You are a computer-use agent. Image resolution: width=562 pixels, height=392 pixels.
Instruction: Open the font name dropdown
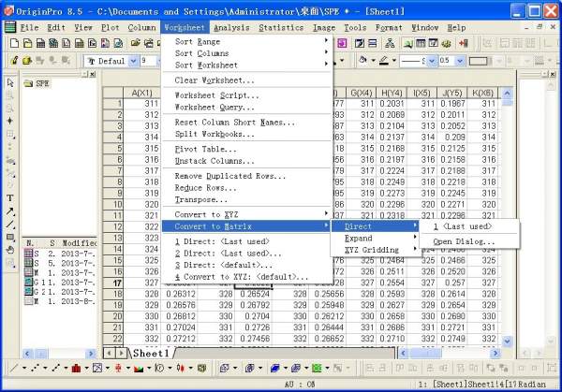coord(133,61)
